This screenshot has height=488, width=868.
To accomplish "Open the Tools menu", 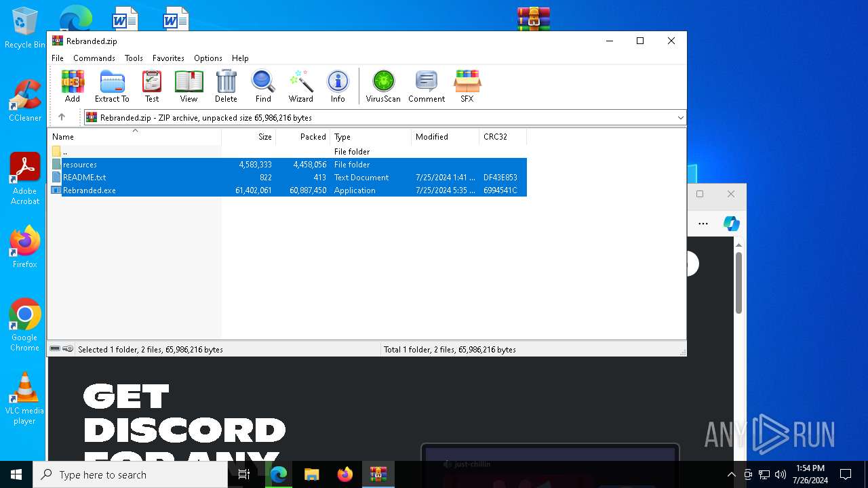I will [x=134, y=58].
